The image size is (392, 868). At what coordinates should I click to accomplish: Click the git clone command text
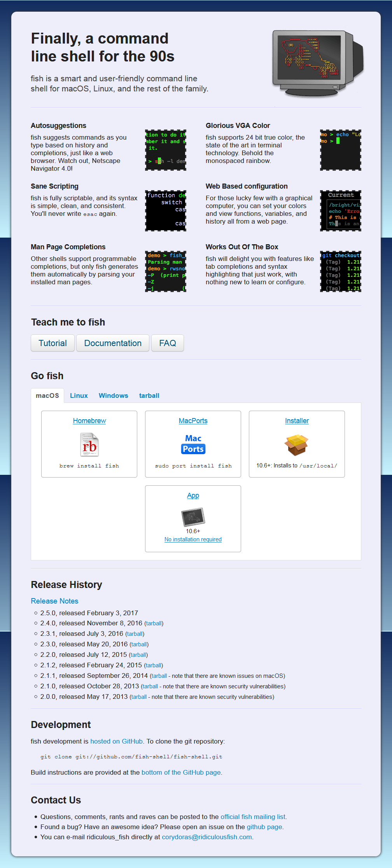tap(131, 757)
